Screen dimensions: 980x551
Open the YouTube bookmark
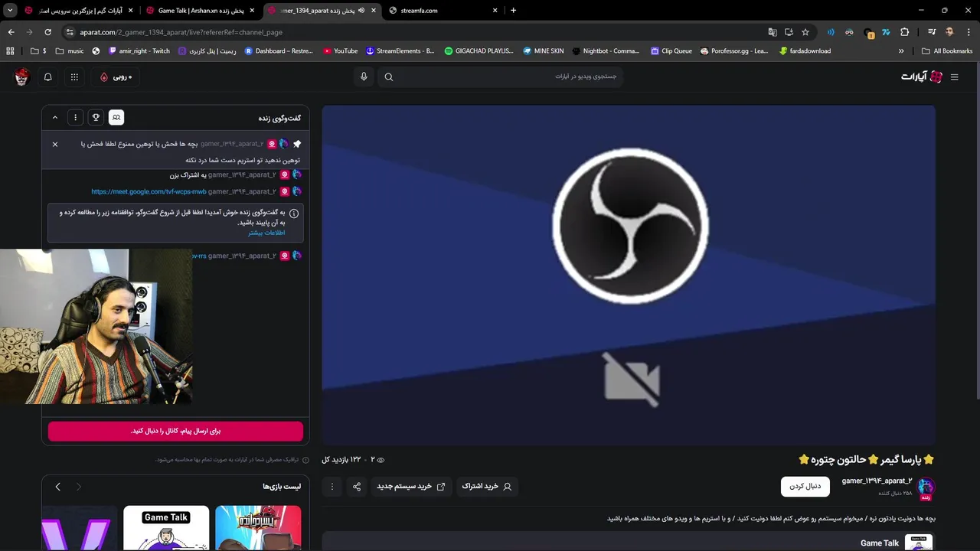[x=340, y=51]
